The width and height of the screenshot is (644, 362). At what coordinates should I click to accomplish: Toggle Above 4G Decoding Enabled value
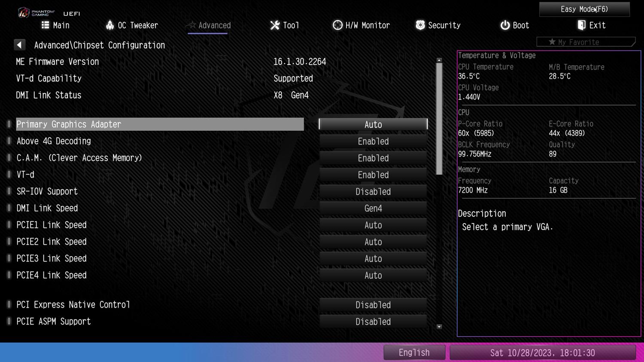(x=373, y=142)
